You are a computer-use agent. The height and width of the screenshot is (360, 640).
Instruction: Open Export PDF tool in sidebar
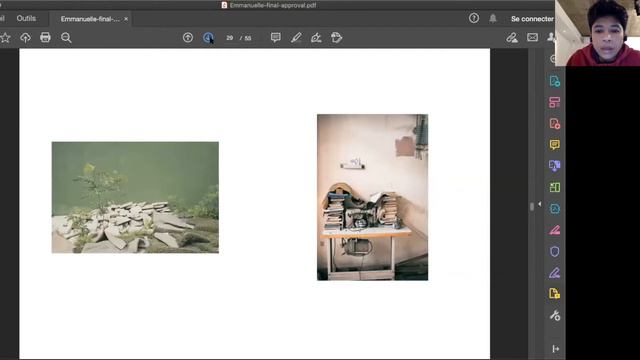pos(554,81)
